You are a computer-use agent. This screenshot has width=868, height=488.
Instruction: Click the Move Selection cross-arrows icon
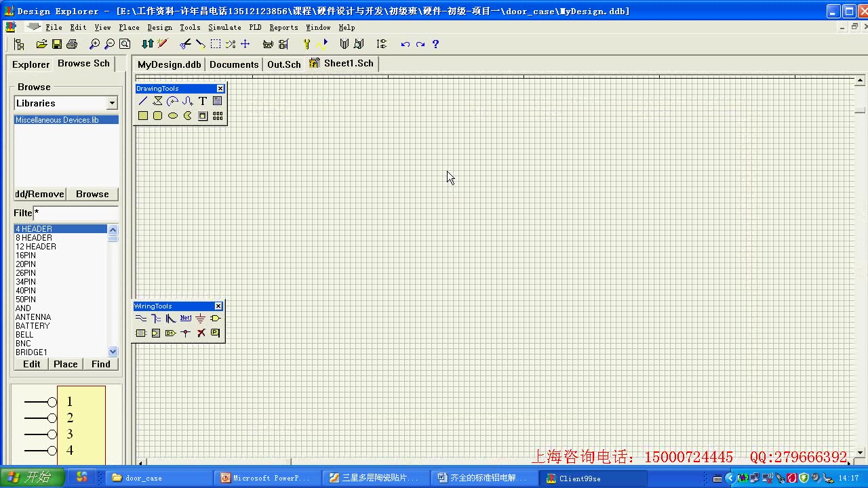pyautogui.click(x=245, y=44)
